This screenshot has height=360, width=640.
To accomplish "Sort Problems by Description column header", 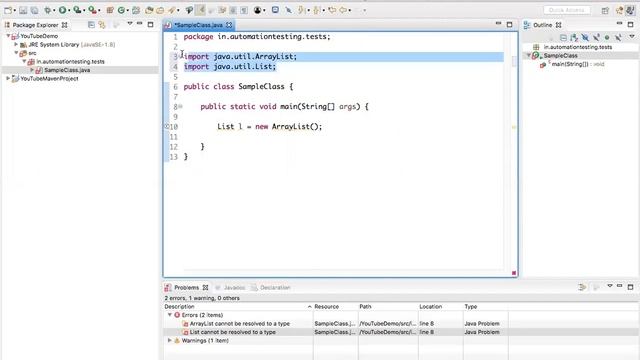I will [x=238, y=307].
